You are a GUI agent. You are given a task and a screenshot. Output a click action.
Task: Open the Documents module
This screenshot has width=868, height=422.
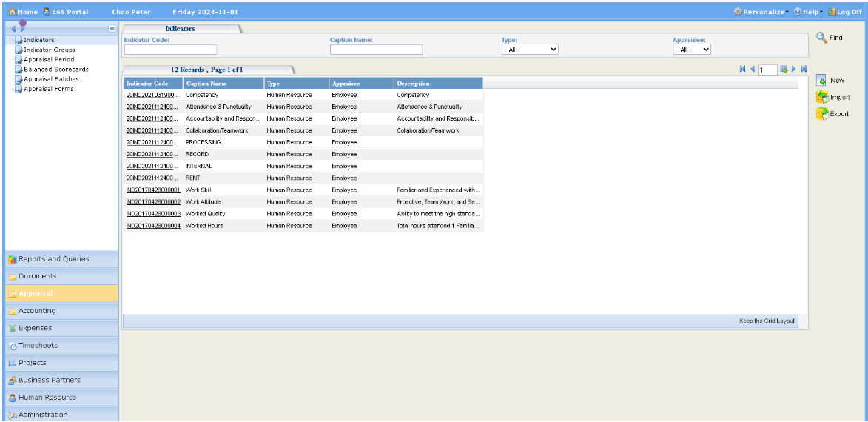(62, 276)
